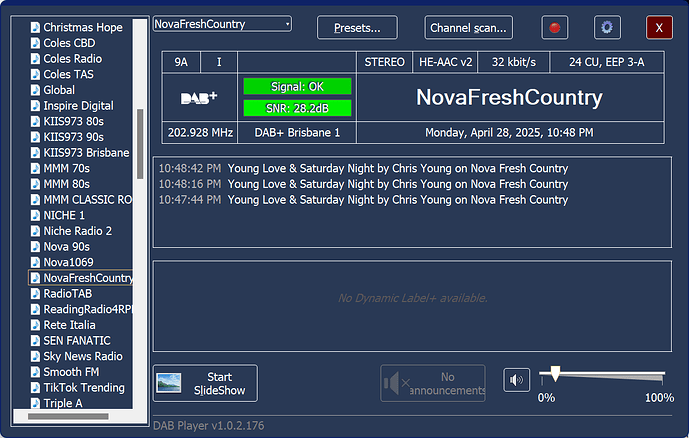Viewport: 689px width, 438px height.
Task: Click the music icon beside Smooth FM
Action: [x=35, y=372]
